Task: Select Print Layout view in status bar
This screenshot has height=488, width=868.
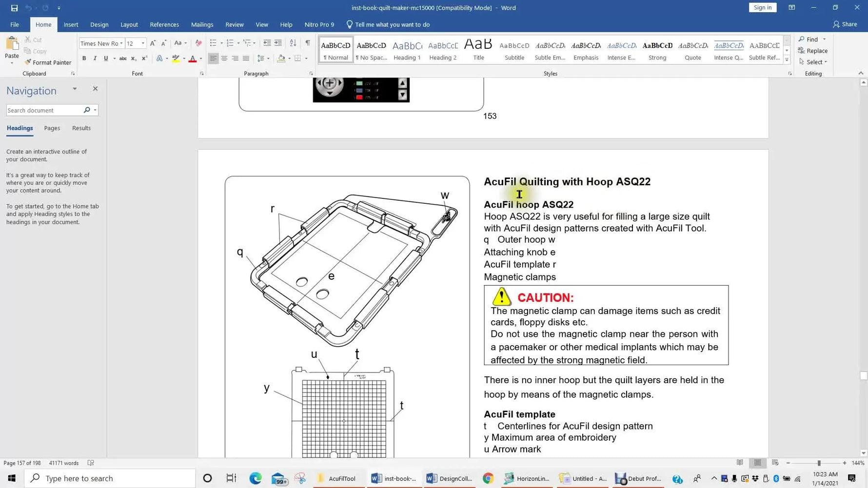Action: click(x=757, y=463)
